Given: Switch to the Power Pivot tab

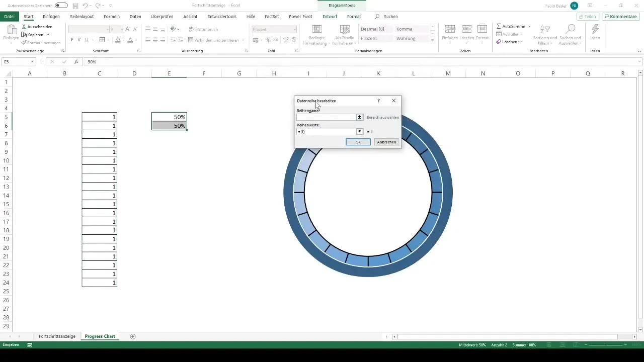Looking at the screenshot, I should (x=300, y=17).
